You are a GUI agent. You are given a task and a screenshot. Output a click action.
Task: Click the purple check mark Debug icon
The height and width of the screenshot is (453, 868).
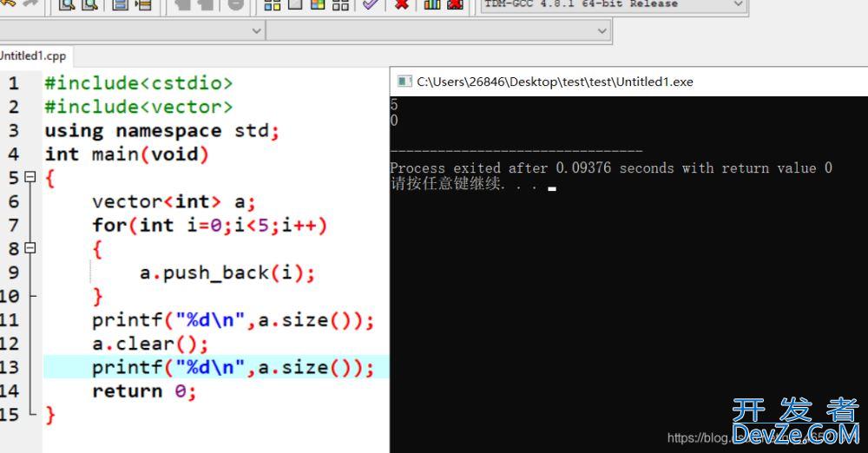[371, 4]
